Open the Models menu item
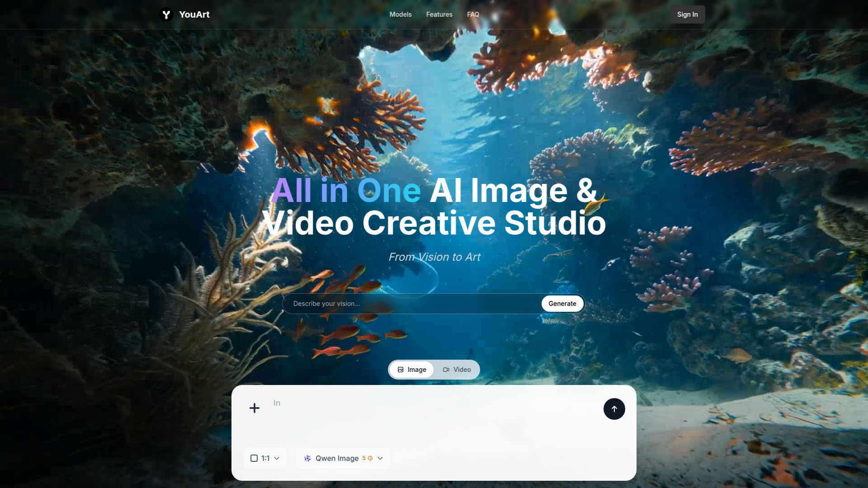Screen dimensions: 868x488 pyautogui.click(x=401, y=14)
